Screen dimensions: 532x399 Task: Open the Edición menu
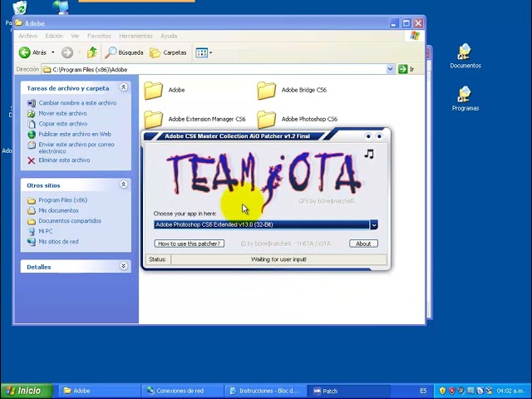tap(54, 36)
